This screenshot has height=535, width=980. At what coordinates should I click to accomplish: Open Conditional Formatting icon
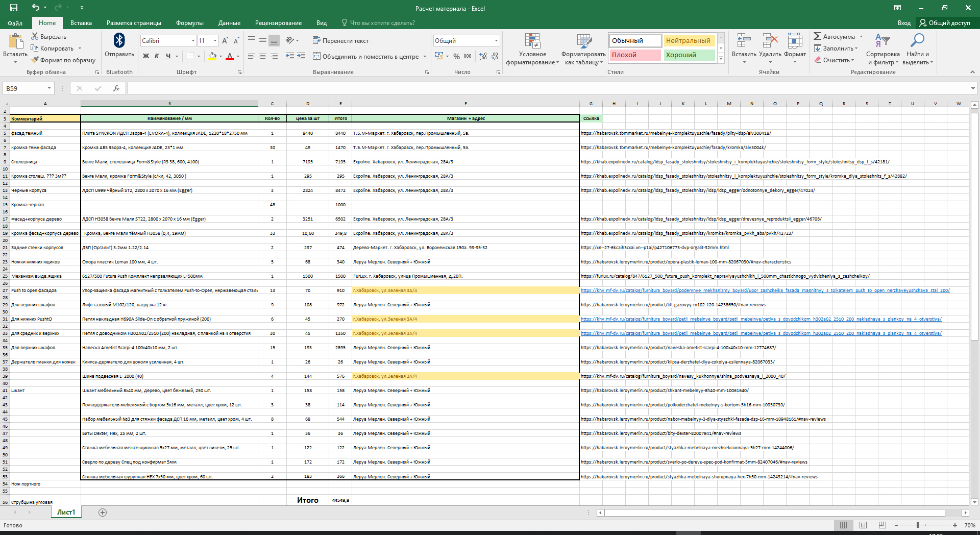coord(532,41)
